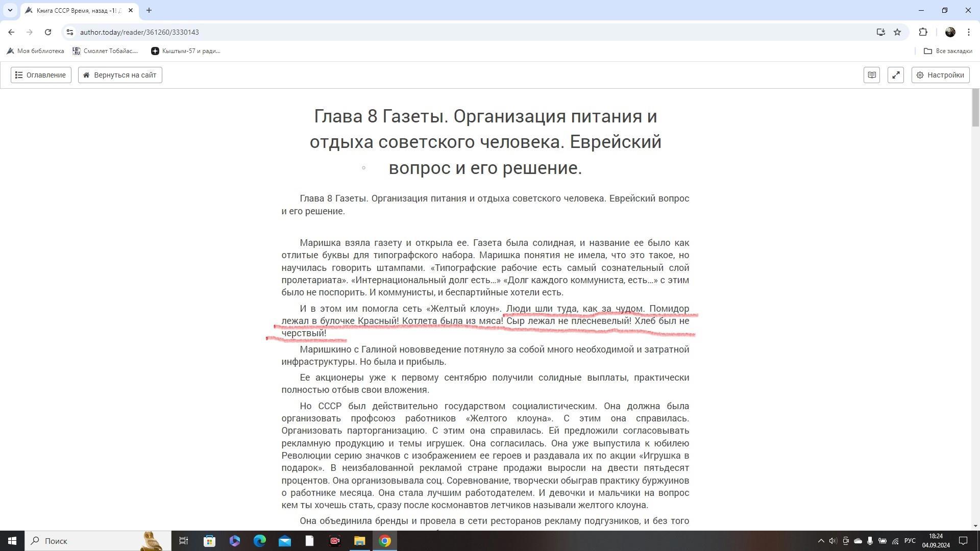This screenshot has width=980, height=551.
Task: Reload the current page
Action: coord(48,32)
